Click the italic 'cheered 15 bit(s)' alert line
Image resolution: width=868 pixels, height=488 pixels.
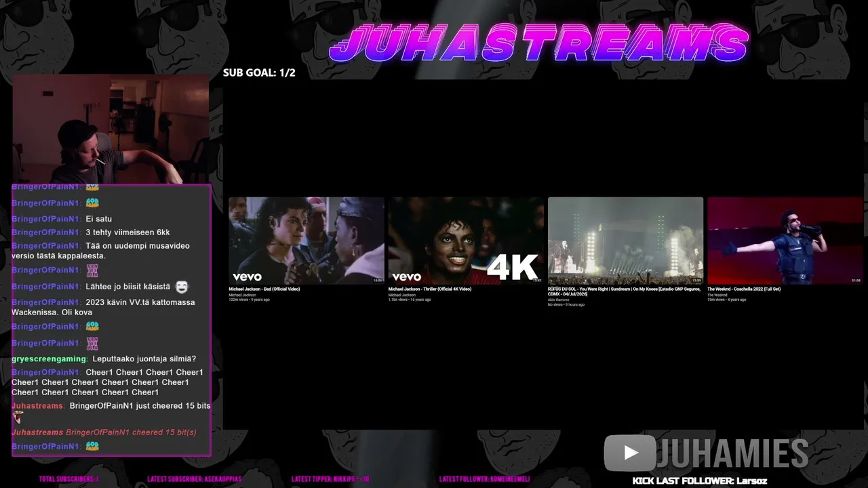[x=104, y=432]
